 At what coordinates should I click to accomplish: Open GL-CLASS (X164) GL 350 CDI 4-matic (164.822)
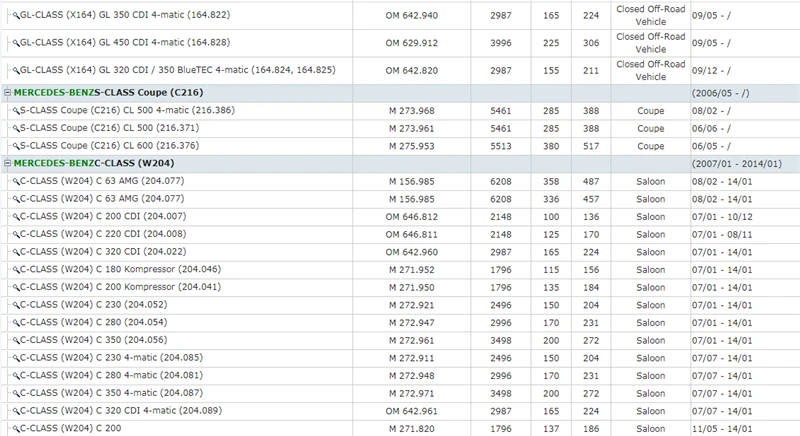[x=125, y=15]
